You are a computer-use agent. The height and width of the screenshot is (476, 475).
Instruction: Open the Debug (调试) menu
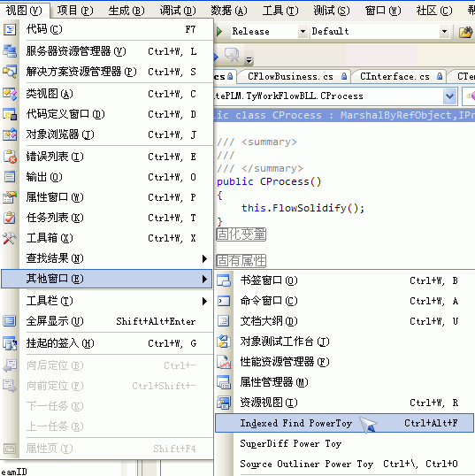tap(178, 11)
